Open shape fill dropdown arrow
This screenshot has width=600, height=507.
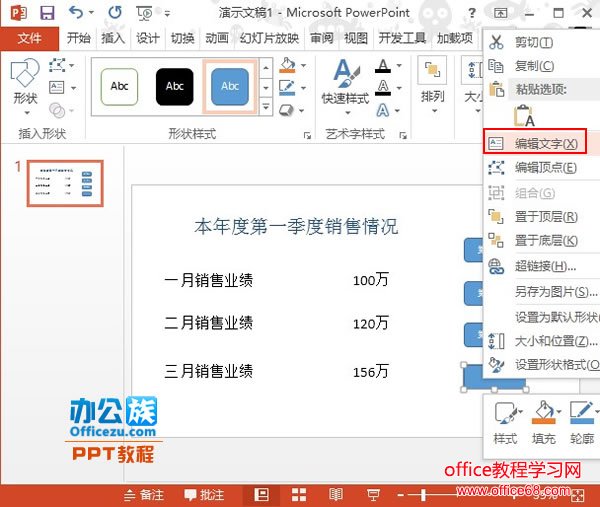click(x=303, y=65)
